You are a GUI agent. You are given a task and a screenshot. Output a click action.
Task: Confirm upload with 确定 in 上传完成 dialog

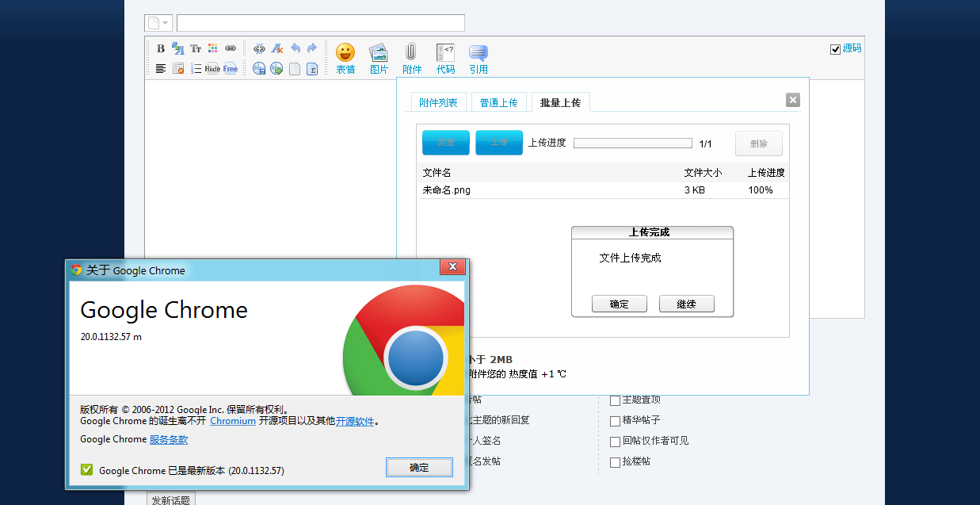click(620, 304)
